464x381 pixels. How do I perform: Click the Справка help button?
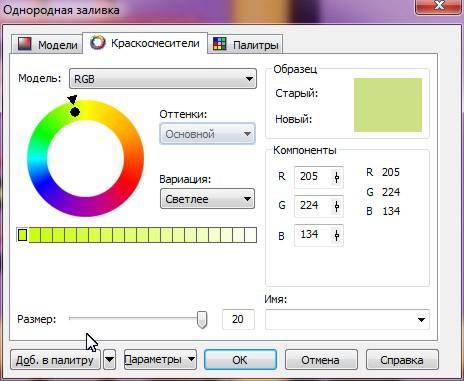coord(402,360)
